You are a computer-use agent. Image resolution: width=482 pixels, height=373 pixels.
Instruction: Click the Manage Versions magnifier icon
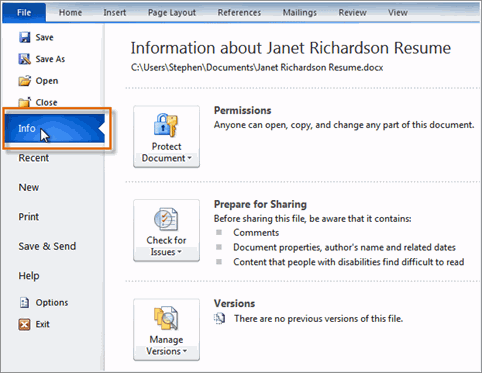coord(166,318)
